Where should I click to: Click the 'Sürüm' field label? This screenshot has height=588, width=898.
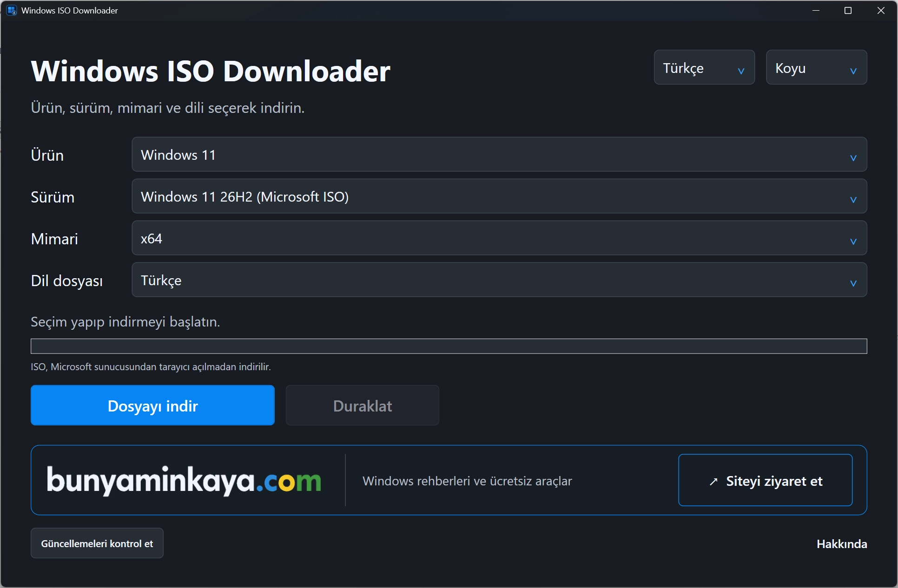pos(53,197)
